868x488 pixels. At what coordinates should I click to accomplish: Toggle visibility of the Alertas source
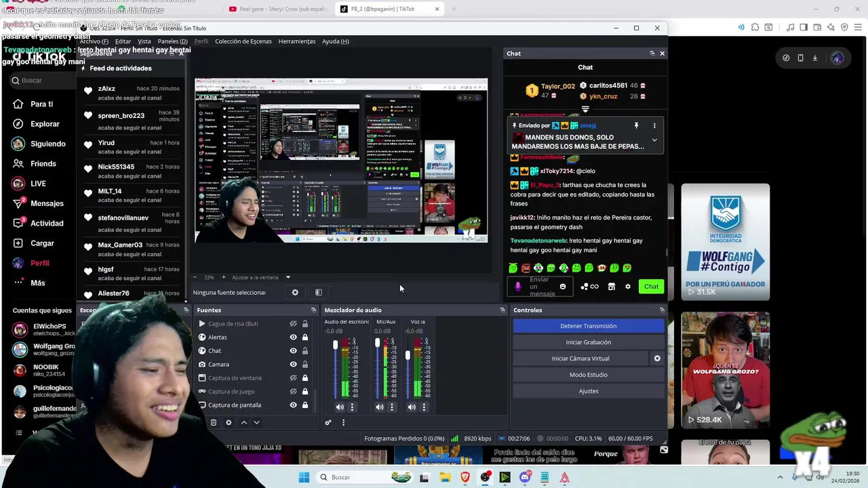pyautogui.click(x=293, y=338)
